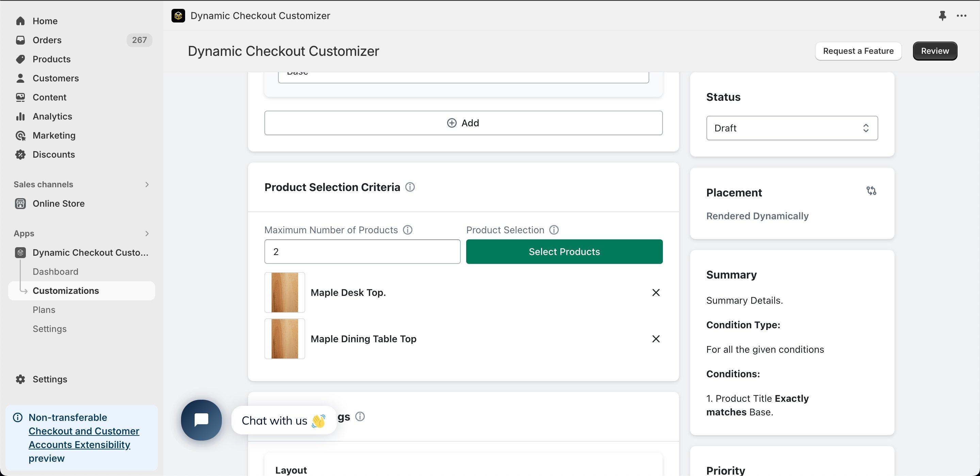The width and height of the screenshot is (980, 476).
Task: Click the Products tag icon
Action: pos(20,59)
